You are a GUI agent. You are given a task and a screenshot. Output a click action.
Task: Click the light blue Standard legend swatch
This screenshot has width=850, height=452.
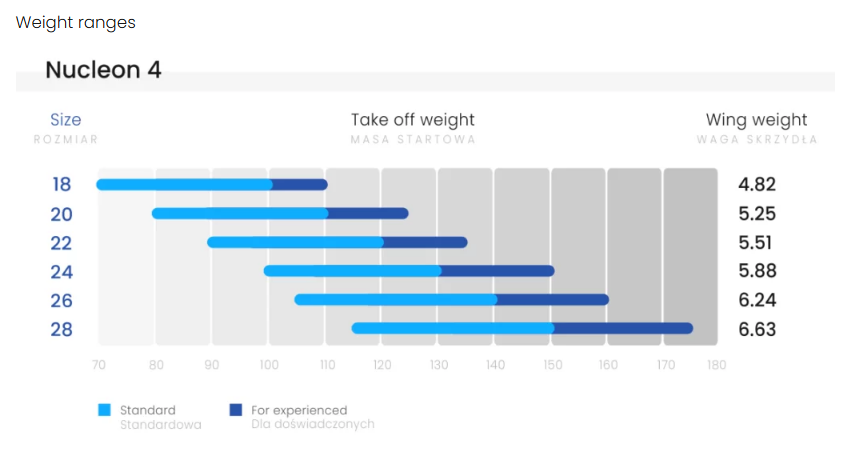(x=104, y=410)
